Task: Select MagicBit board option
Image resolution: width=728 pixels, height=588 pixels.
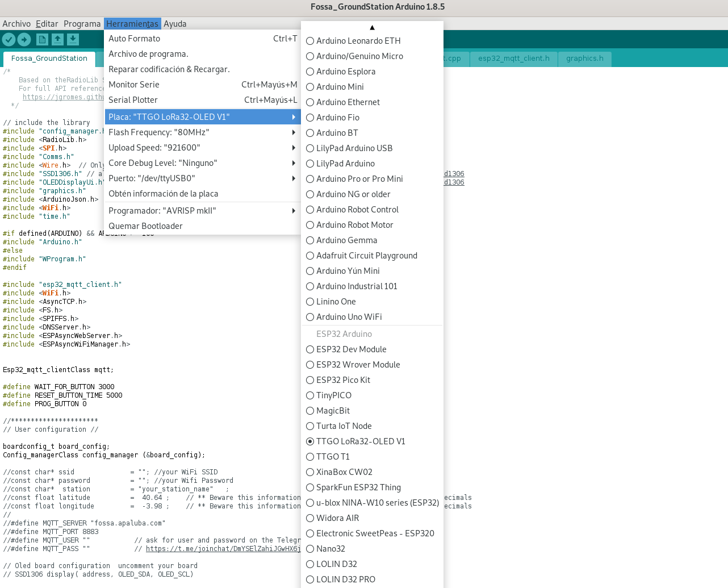Action: (x=372, y=411)
